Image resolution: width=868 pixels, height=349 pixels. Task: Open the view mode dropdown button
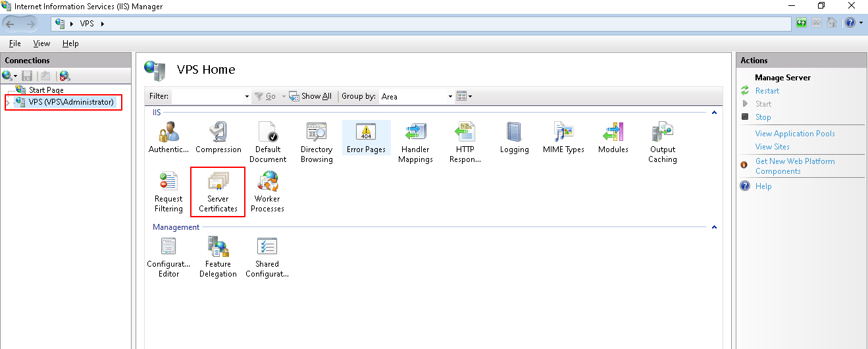tap(465, 97)
